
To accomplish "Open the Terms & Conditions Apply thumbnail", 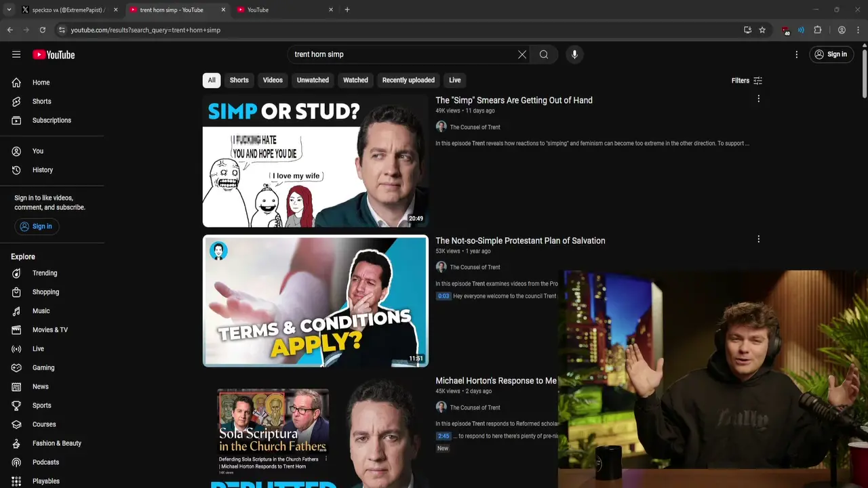I will tap(315, 301).
